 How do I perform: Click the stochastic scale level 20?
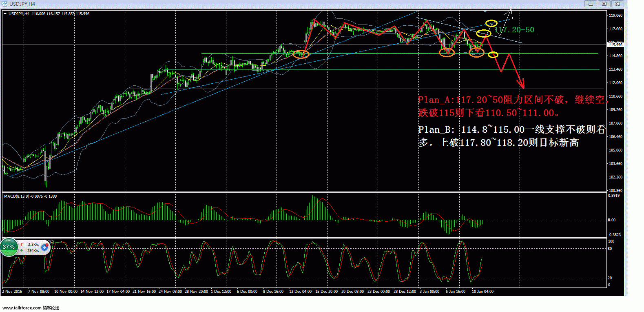coord(610,278)
